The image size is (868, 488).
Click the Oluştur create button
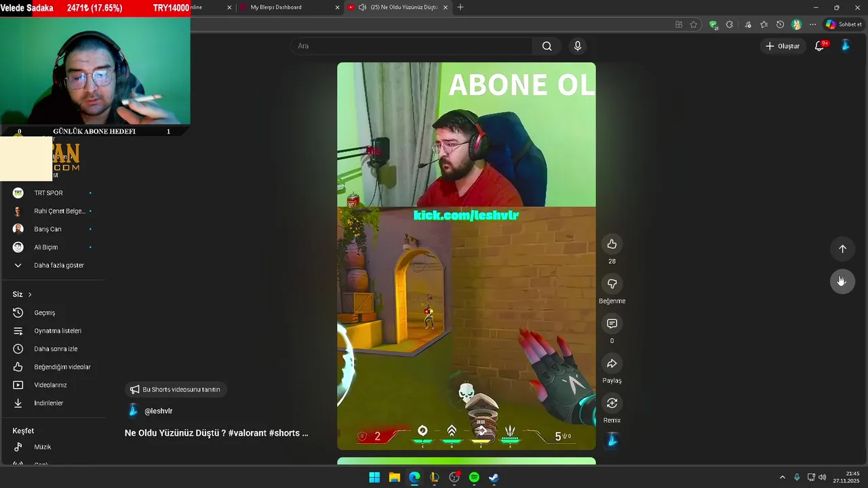(x=783, y=46)
